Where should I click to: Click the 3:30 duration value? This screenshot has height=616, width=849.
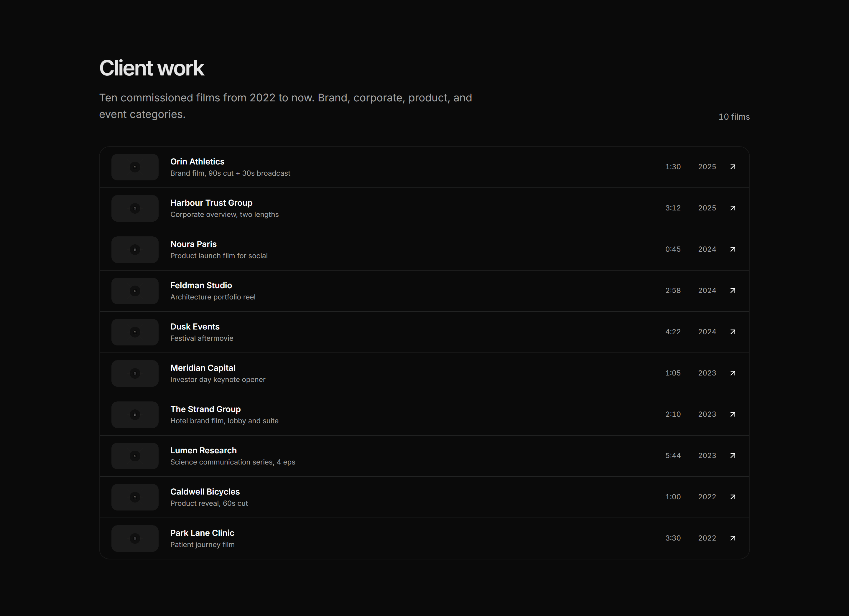673,538
